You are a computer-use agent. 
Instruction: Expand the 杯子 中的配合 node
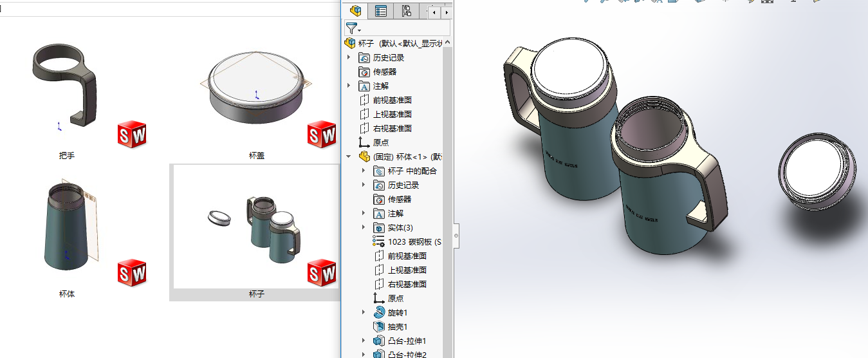364,171
